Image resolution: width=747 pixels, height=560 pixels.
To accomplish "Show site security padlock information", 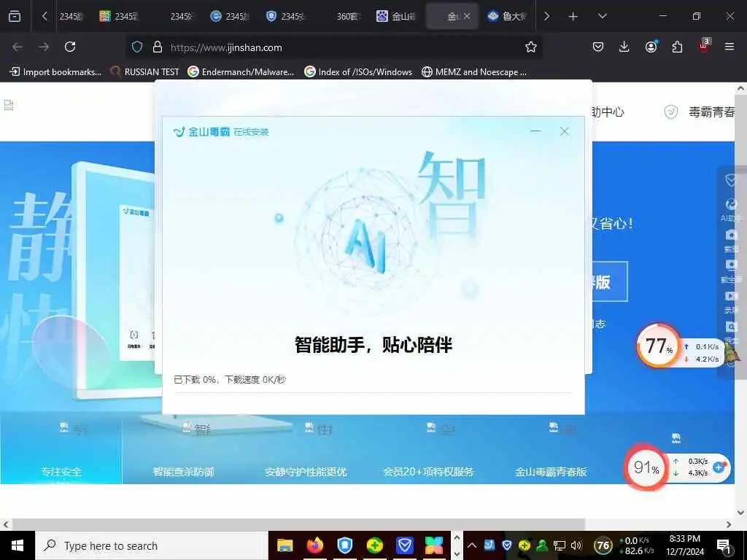I will (158, 47).
